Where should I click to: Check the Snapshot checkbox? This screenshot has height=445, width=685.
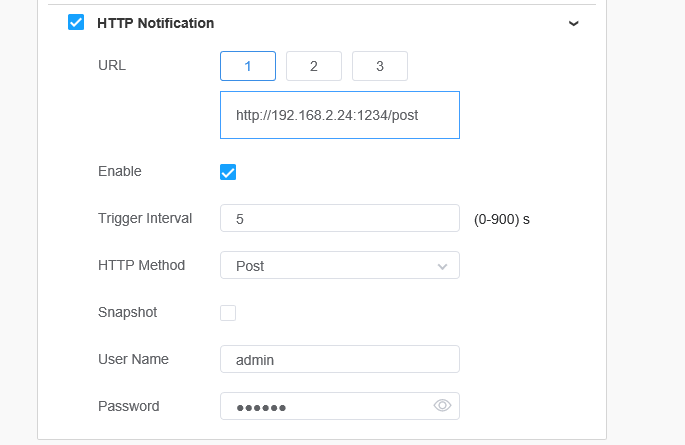pos(228,313)
